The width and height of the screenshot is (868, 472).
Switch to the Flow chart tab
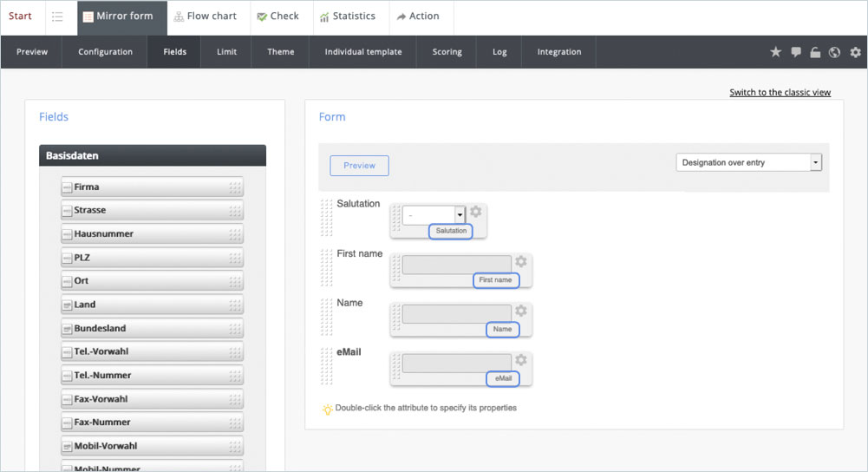[206, 16]
